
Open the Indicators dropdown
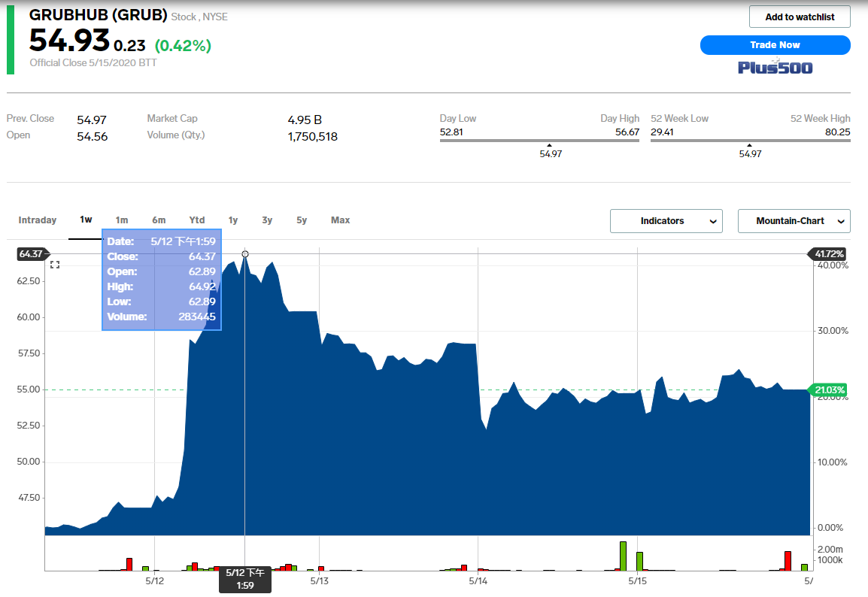[666, 221]
